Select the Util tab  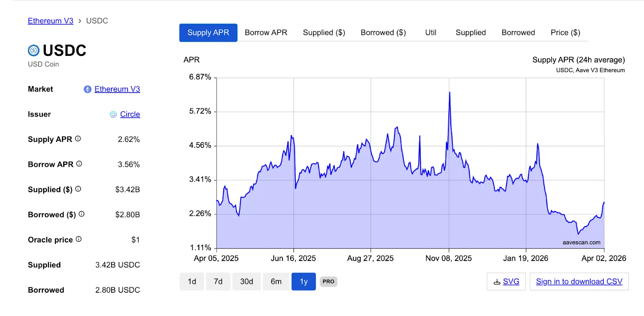(x=431, y=33)
